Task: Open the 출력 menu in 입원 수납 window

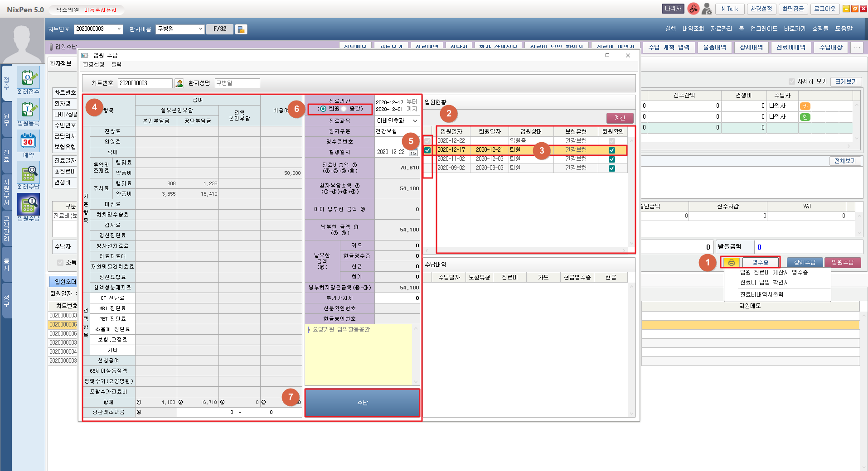Action: [116, 65]
